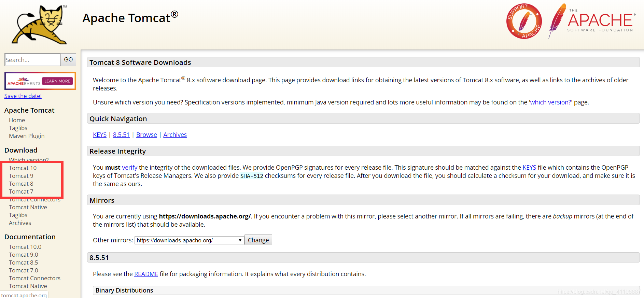Viewport: 644px width, 298px height.
Task: Click the GO search button
Action: click(x=68, y=60)
